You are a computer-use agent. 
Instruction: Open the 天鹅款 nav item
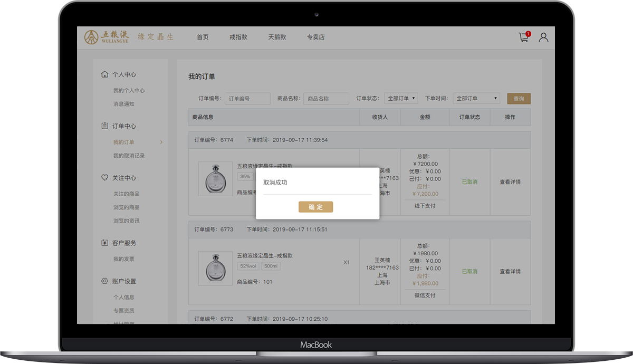(x=277, y=37)
